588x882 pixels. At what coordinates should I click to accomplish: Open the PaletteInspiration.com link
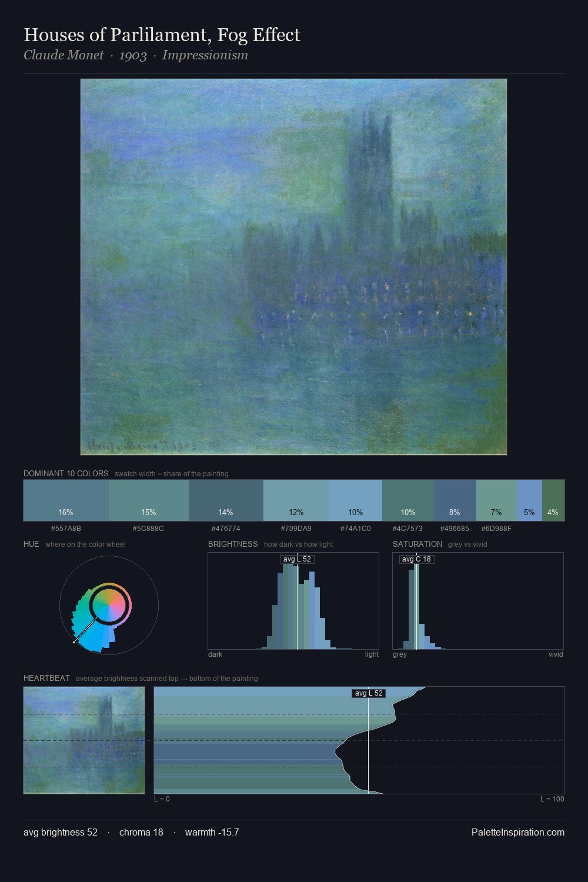(518, 833)
